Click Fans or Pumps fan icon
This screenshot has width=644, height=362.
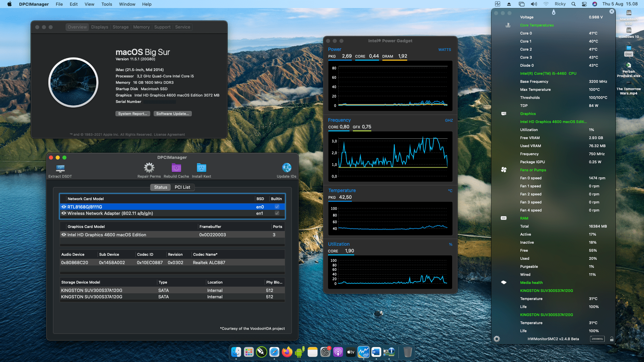coord(503,170)
